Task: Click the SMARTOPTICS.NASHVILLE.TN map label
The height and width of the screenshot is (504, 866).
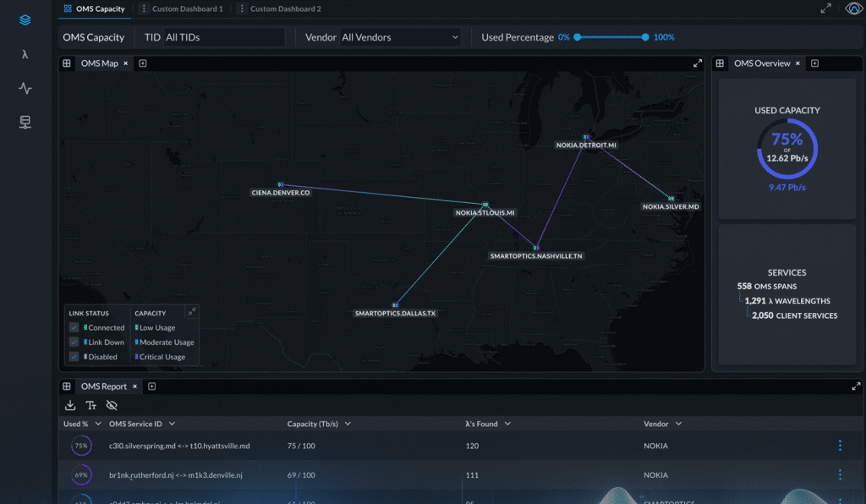Action: tap(536, 256)
